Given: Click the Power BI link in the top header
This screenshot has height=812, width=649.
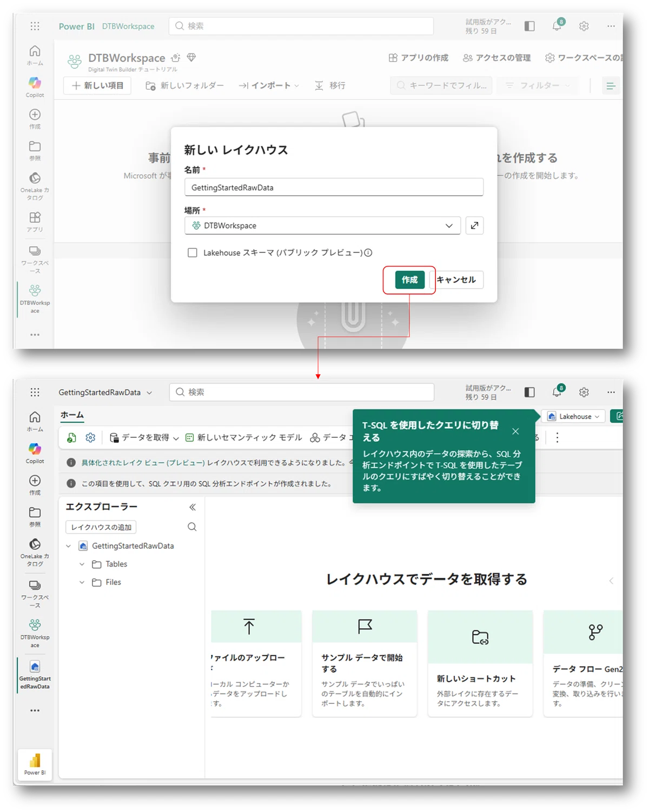Looking at the screenshot, I should pyautogui.click(x=76, y=26).
